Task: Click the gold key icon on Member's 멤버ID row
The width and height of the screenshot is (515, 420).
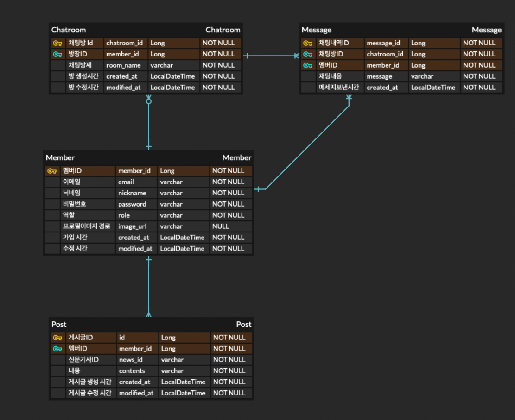Action: [x=52, y=170]
